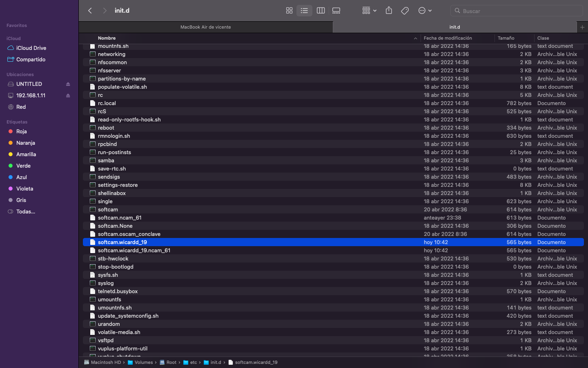This screenshot has height=368, width=588.
Task: Sort by the Nombre column header
Action: [x=107, y=38]
